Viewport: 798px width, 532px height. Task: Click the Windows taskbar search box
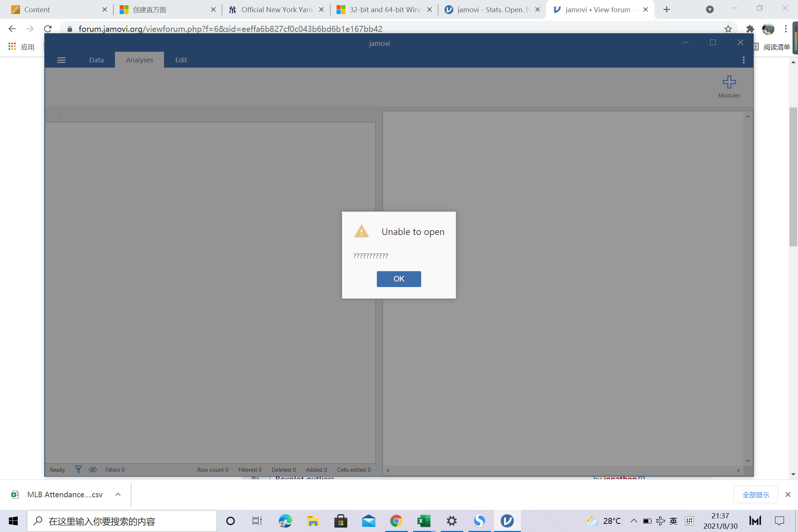[x=122, y=521]
